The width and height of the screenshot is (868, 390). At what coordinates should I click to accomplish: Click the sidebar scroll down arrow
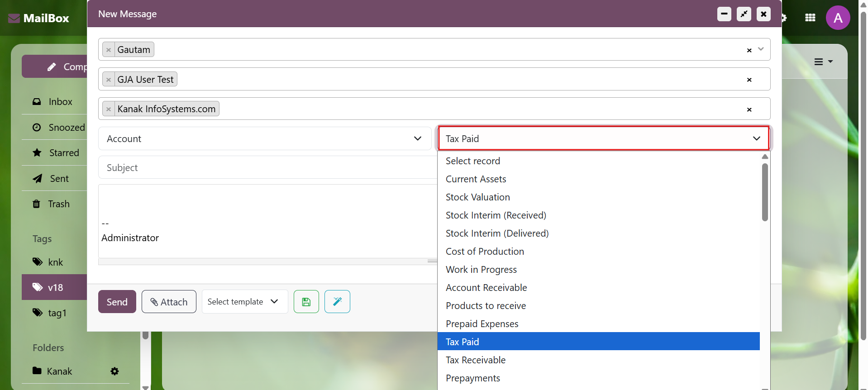(x=145, y=387)
